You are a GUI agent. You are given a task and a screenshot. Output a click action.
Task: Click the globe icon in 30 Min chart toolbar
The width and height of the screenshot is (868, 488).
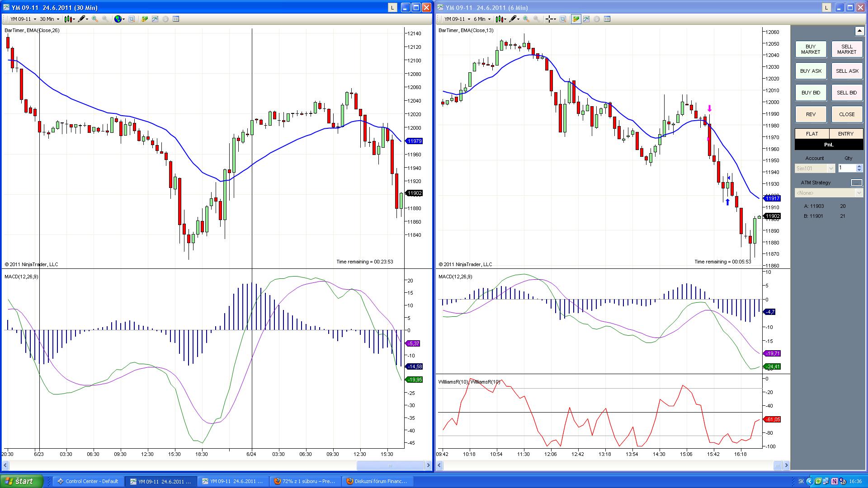[x=118, y=19]
